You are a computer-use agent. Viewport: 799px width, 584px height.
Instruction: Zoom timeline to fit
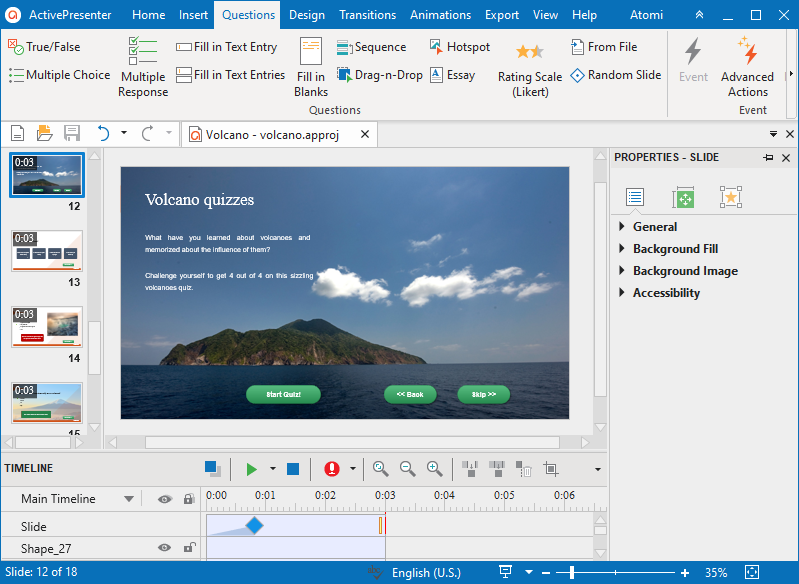[381, 469]
